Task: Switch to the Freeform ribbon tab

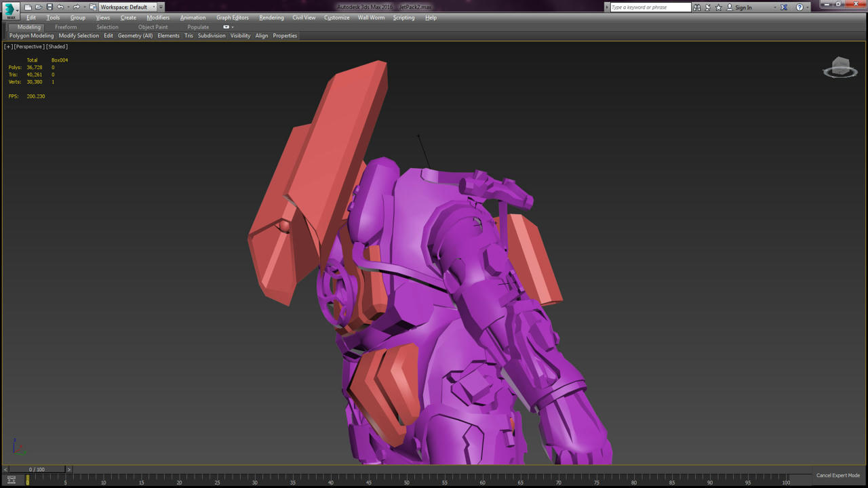Action: click(x=66, y=27)
